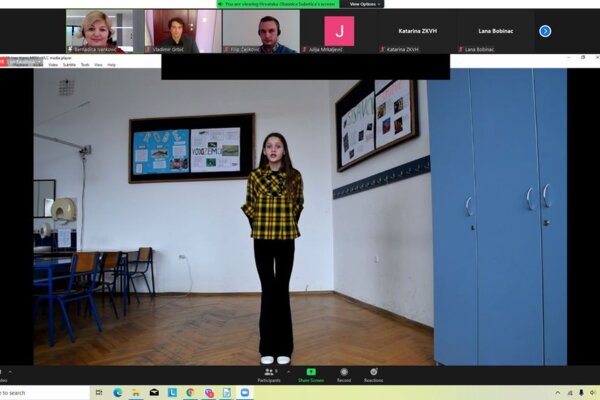Open File Explorer from the taskbar
Image resolution: width=600 pixels, height=400 pixels.
(x=136, y=393)
